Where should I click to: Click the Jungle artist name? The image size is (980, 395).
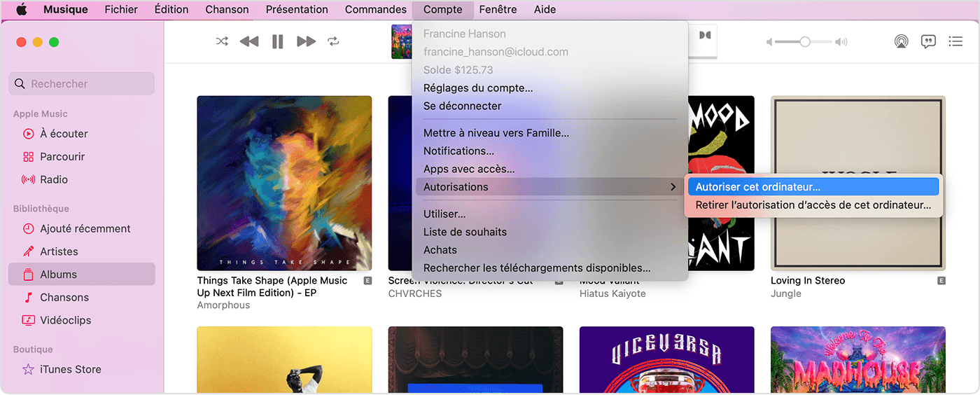point(786,293)
